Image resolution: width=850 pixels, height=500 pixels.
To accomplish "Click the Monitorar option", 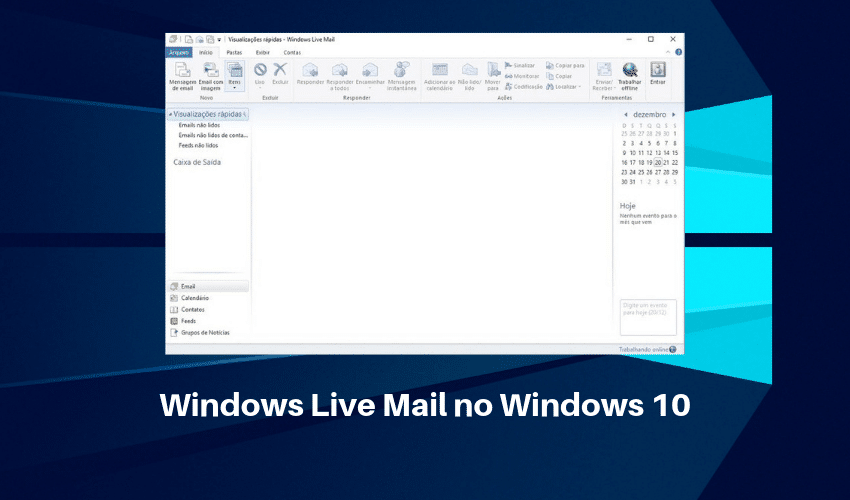I will pos(522,76).
